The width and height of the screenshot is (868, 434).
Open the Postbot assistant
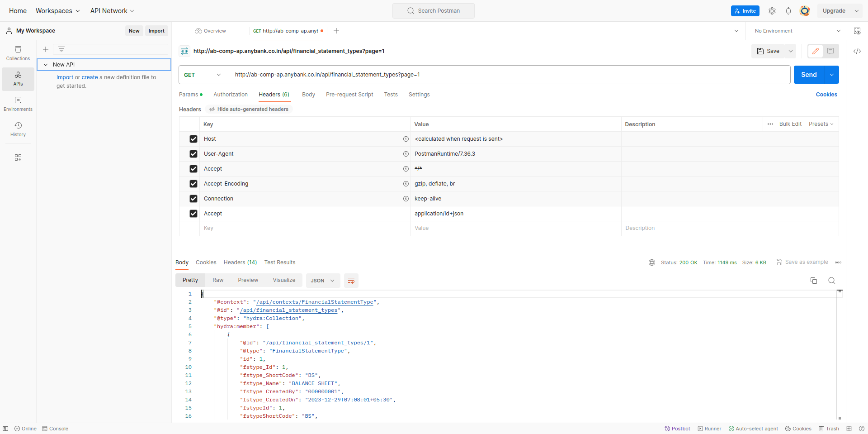pos(677,428)
